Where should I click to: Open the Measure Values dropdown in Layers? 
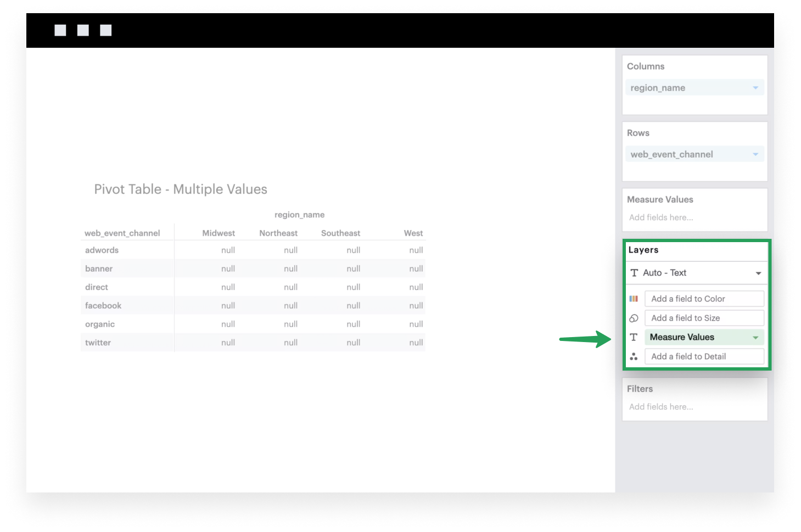click(x=756, y=337)
